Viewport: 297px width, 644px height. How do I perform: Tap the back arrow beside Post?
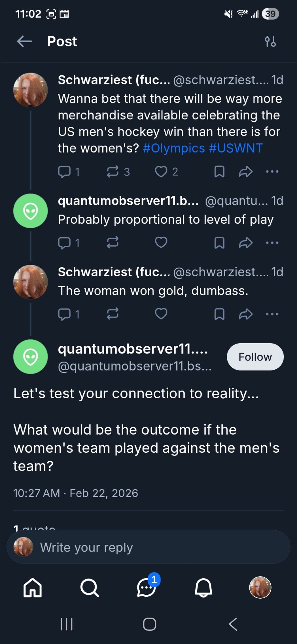(x=24, y=42)
